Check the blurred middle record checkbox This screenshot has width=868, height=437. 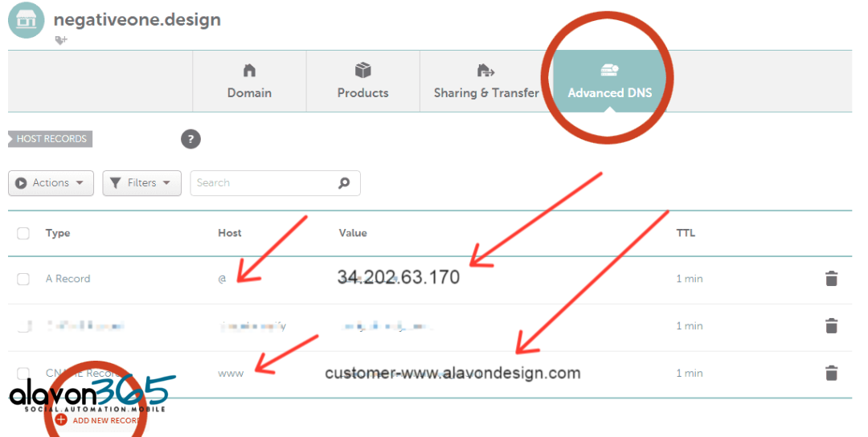click(23, 326)
